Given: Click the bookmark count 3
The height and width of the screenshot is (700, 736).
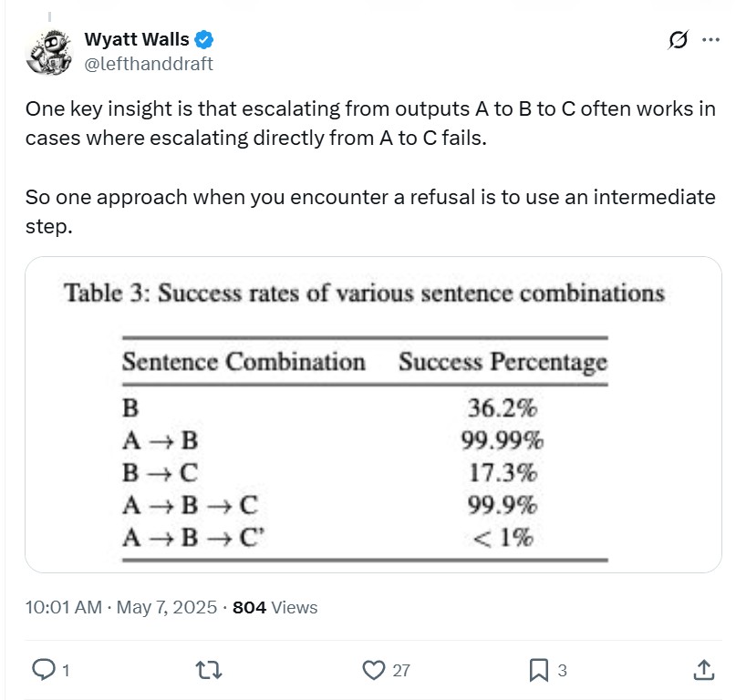Looking at the screenshot, I should coord(563,671).
